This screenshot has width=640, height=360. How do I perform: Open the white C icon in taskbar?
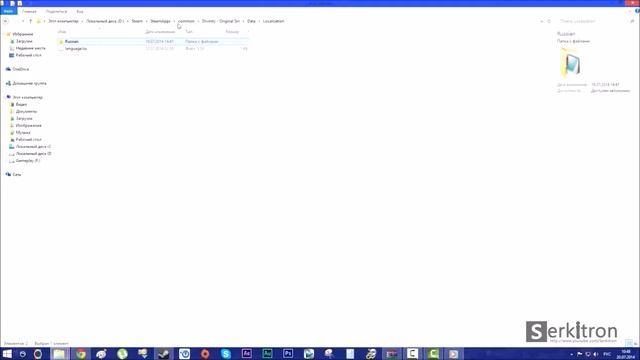point(412,353)
